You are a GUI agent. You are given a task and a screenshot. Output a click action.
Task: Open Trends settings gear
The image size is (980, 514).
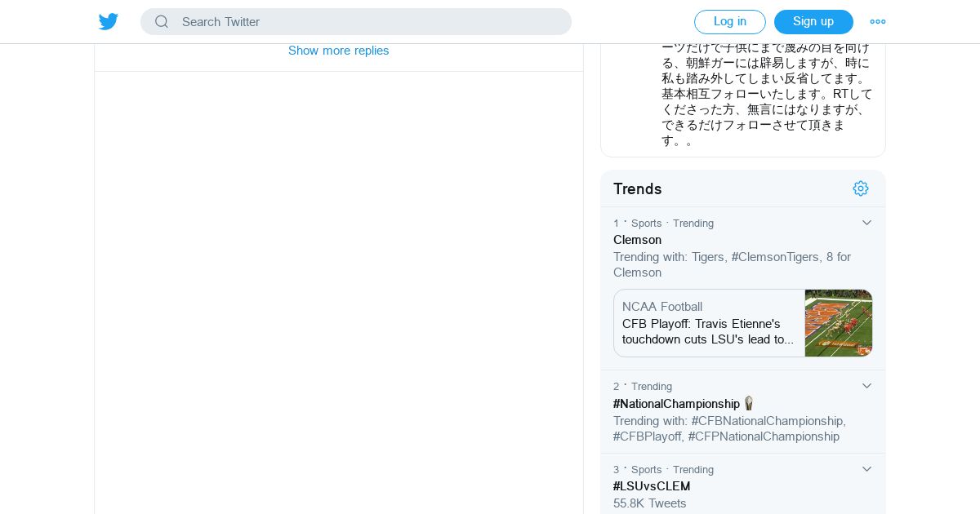(861, 188)
